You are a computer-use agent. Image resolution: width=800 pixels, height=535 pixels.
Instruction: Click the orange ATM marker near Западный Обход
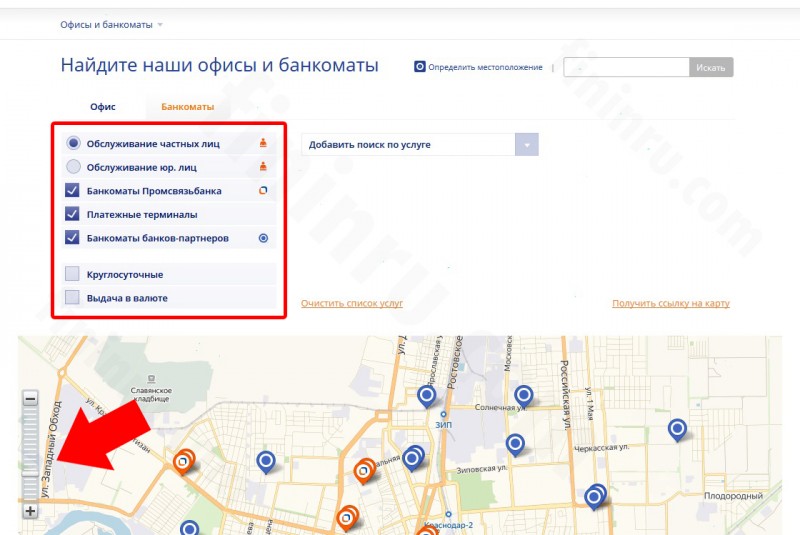[x=183, y=462]
